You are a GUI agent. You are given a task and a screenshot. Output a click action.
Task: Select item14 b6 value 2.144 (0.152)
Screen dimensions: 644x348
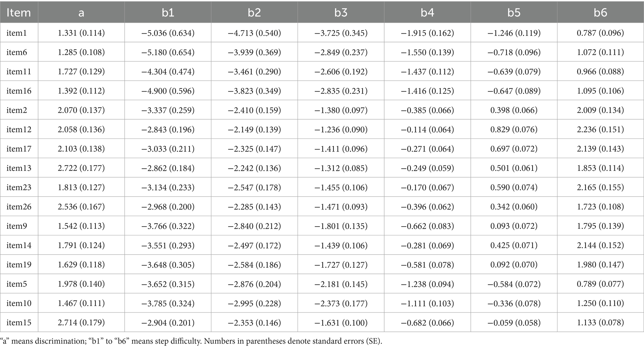click(x=600, y=245)
